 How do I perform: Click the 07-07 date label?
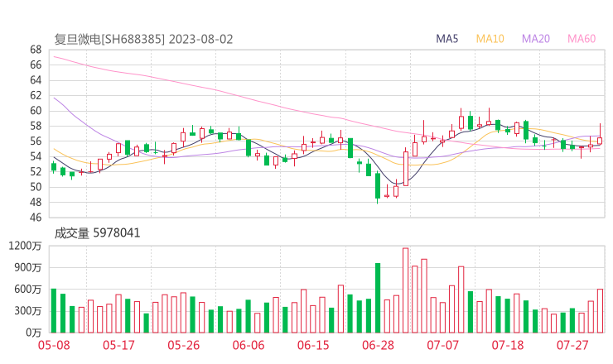tap(442, 345)
